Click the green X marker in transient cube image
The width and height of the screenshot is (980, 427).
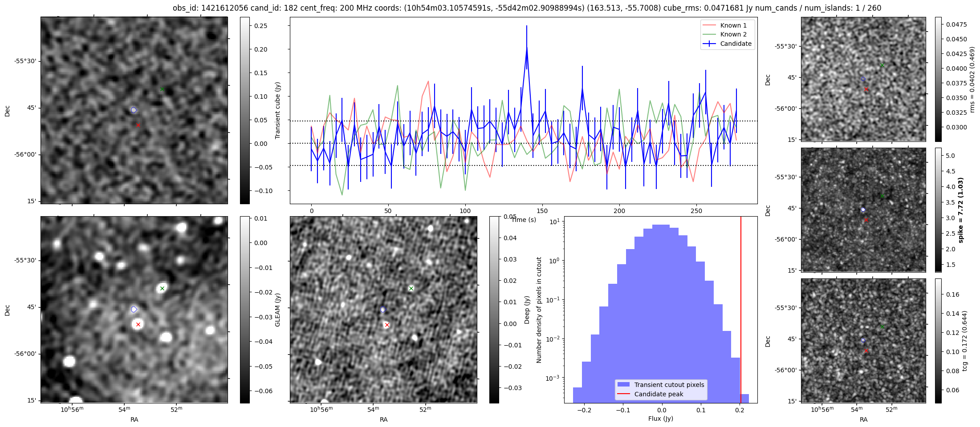162,89
